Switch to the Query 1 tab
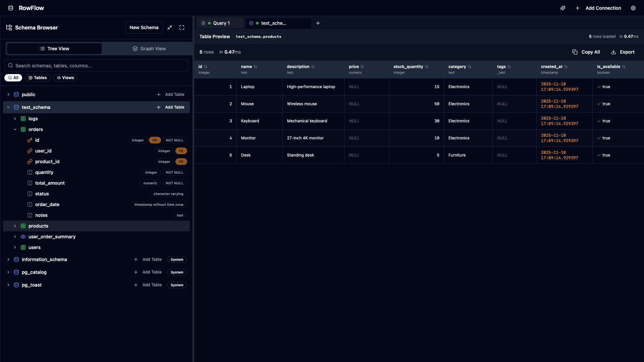 pos(221,23)
